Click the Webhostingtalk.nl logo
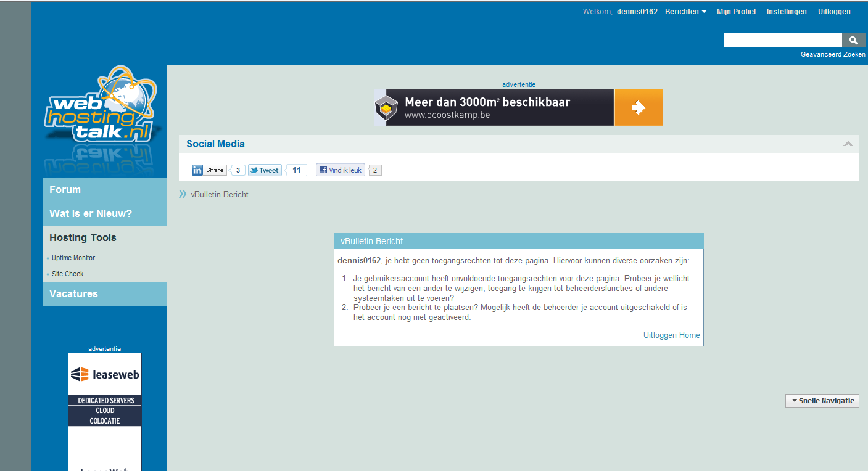Image resolution: width=868 pixels, height=471 pixels. click(99, 106)
